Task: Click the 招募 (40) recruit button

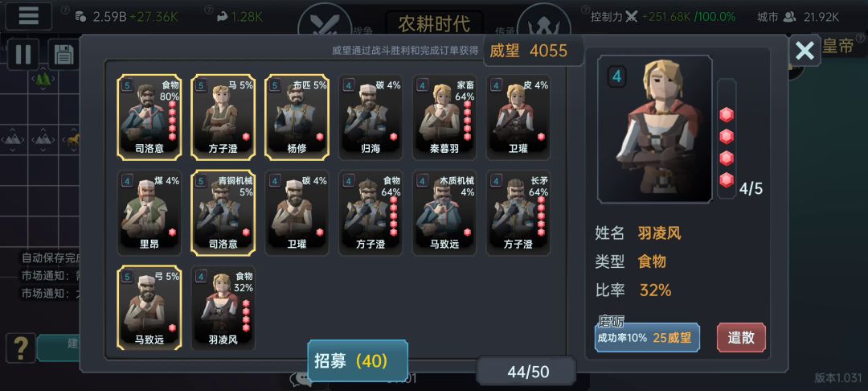Action: pyautogui.click(x=358, y=361)
